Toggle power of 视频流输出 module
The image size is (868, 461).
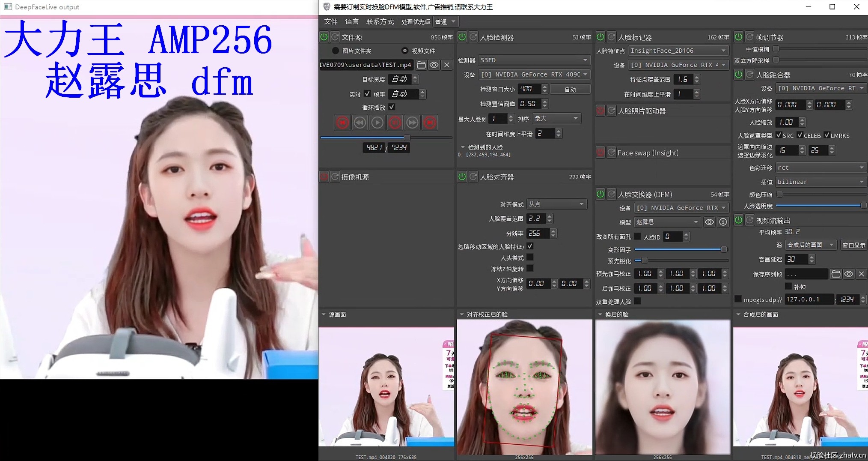739,220
